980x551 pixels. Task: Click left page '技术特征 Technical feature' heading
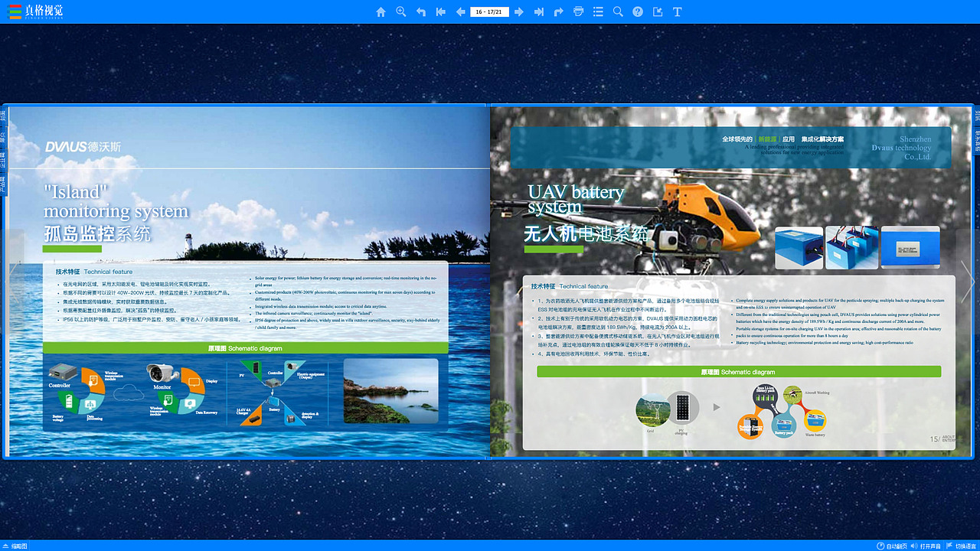click(x=94, y=272)
